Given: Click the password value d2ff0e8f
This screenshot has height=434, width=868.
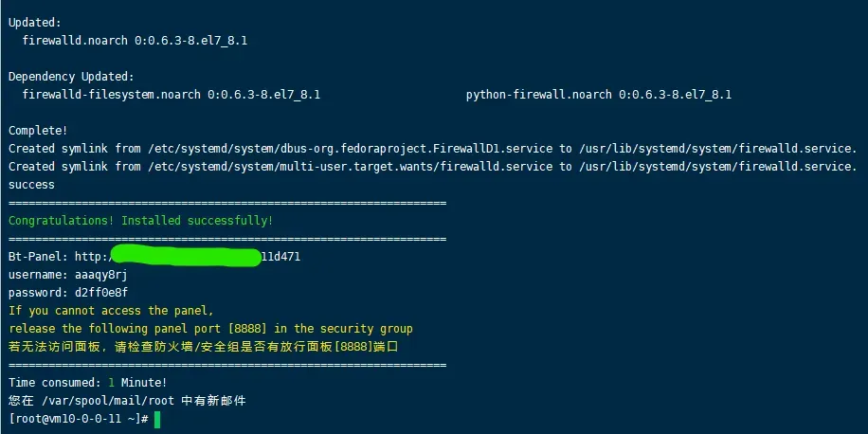Looking at the screenshot, I should pos(100,293).
